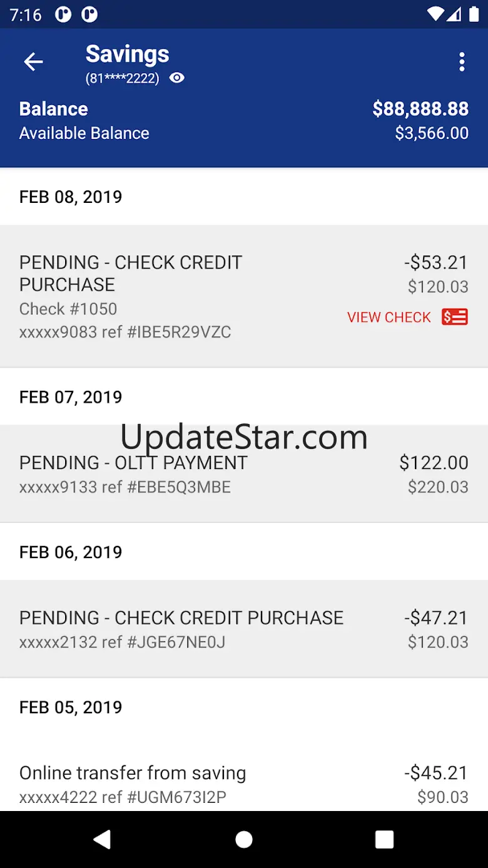Open the PENDING - OLTT PAYMENT transaction
Screen dimensions: 488x868
[188, 473]
